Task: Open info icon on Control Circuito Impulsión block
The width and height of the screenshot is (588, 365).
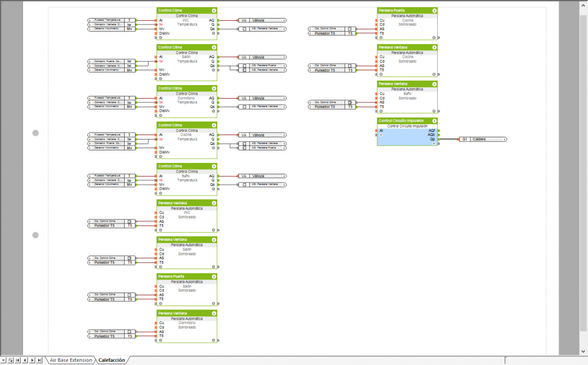Action: (434, 121)
